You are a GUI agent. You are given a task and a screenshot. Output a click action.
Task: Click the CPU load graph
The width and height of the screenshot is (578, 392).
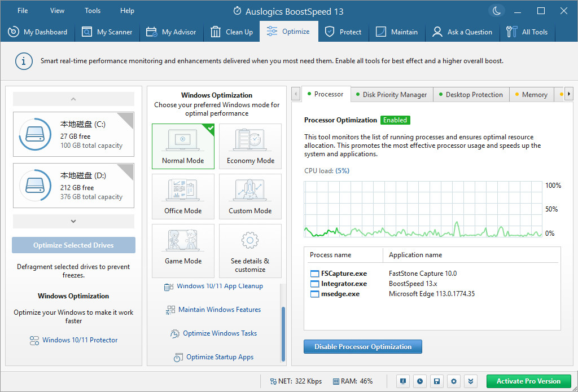tap(423, 209)
